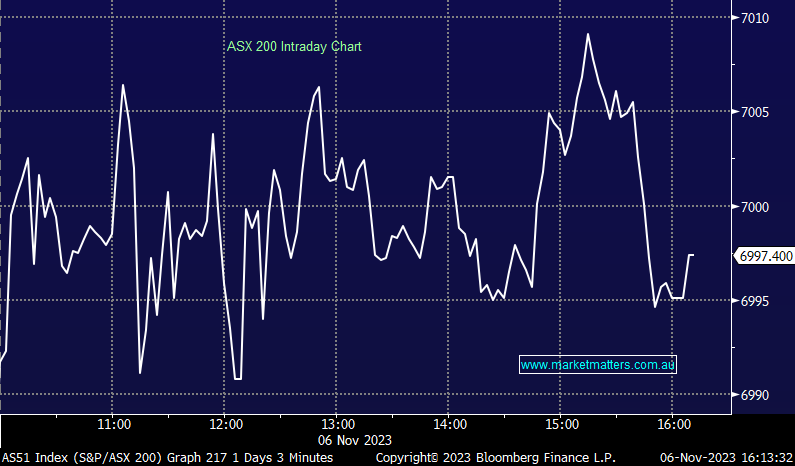Select the 16:00 time axis marker

pyautogui.click(x=672, y=424)
